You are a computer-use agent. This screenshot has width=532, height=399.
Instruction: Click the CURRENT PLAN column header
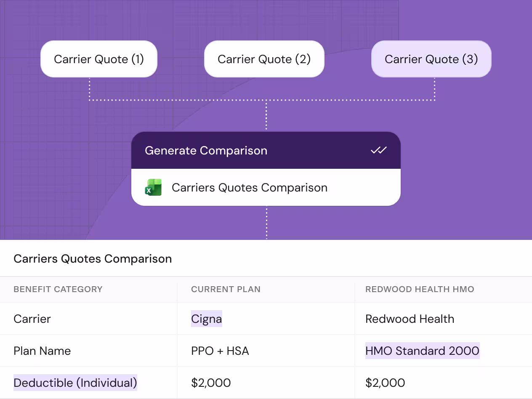click(x=226, y=289)
